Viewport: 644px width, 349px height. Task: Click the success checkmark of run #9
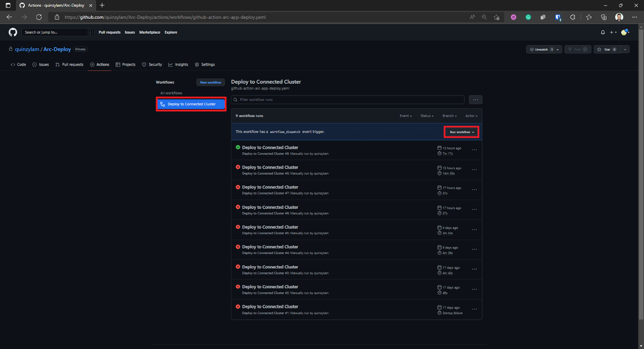(238, 147)
